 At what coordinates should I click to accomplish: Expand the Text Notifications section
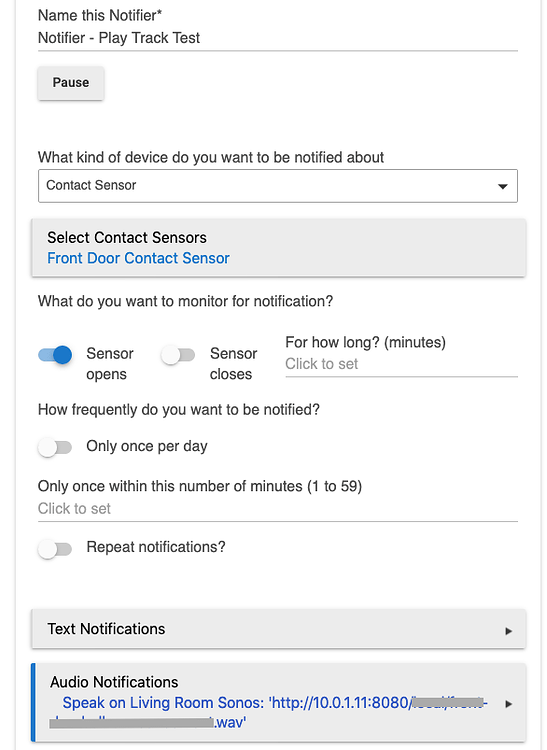279,629
